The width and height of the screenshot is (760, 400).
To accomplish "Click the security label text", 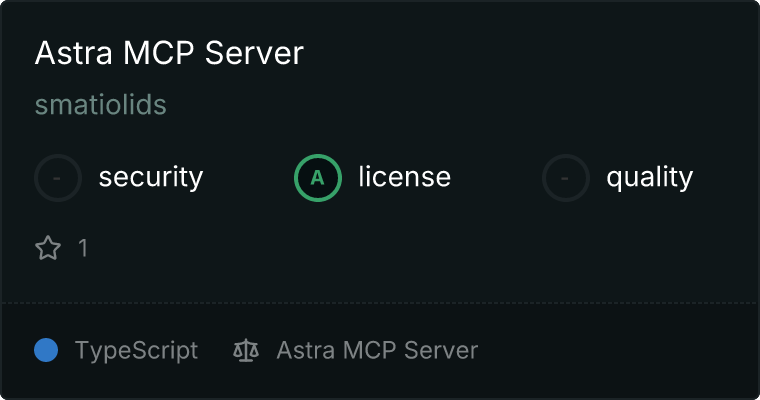I will pyautogui.click(x=150, y=178).
